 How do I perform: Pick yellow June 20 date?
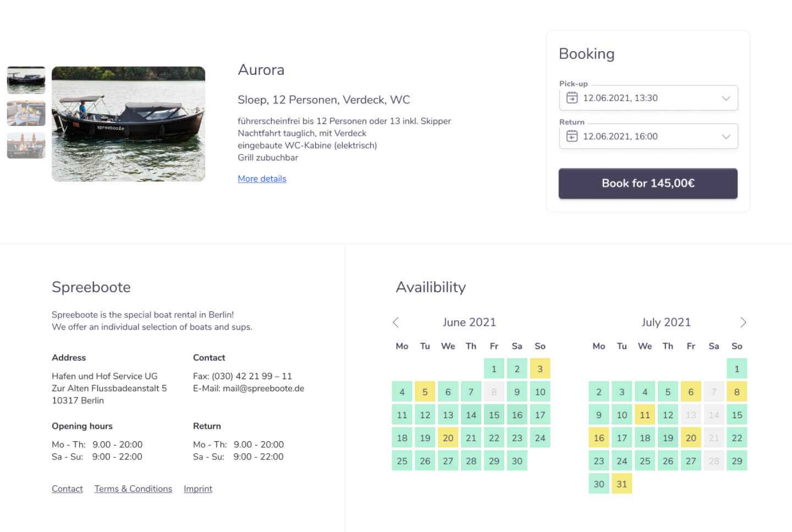point(448,438)
